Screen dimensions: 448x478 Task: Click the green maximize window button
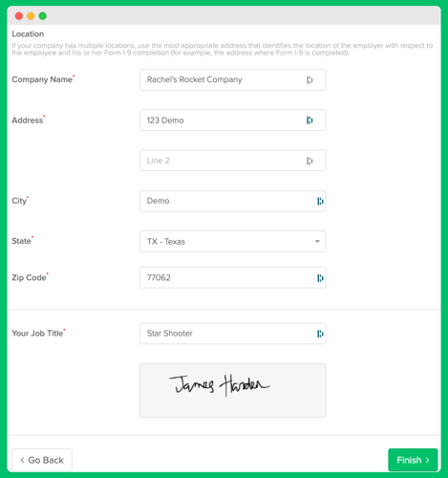pyautogui.click(x=43, y=16)
